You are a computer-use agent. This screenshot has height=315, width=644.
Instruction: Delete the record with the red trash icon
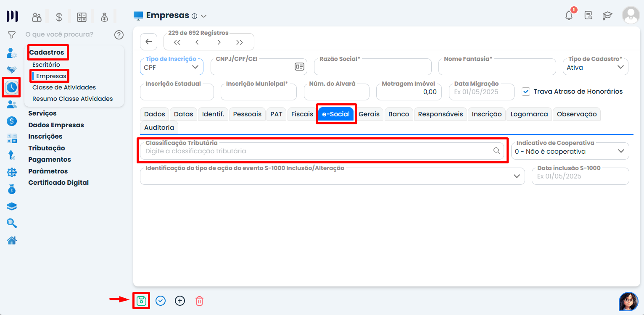200,301
